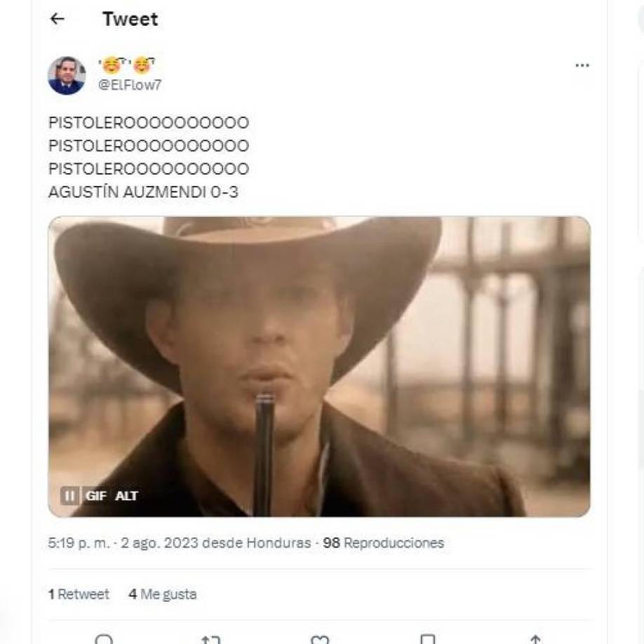Open the @ElFlow7 profile handle
644x644 pixels.
130,85
